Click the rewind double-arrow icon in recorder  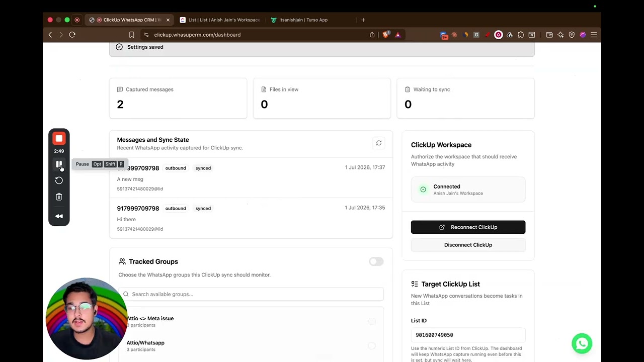pos(59,216)
